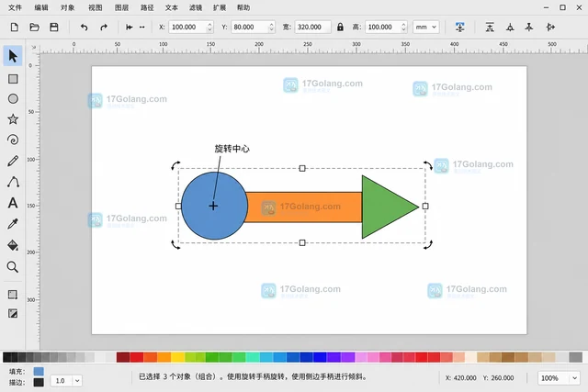Click the arrow-to-bar icon beside redo
This screenshot has width=588, height=392.
click(x=129, y=27)
